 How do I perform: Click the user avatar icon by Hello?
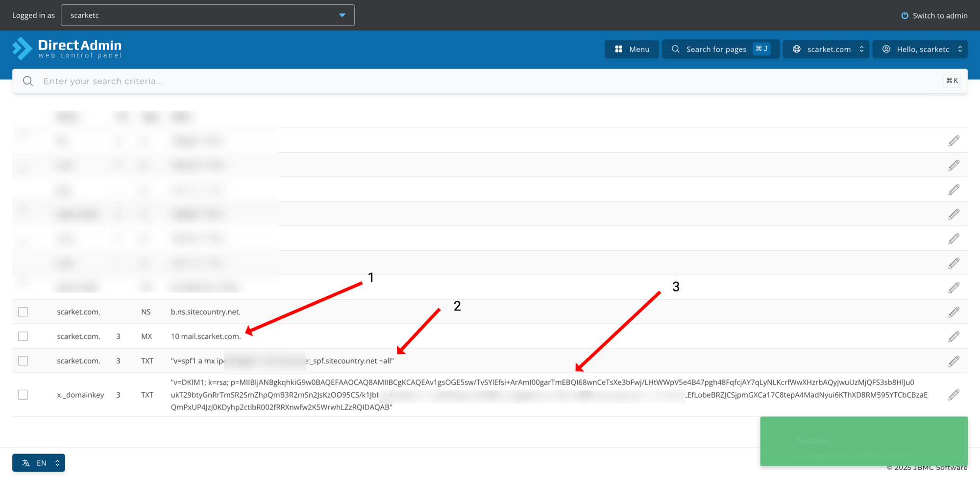point(886,49)
